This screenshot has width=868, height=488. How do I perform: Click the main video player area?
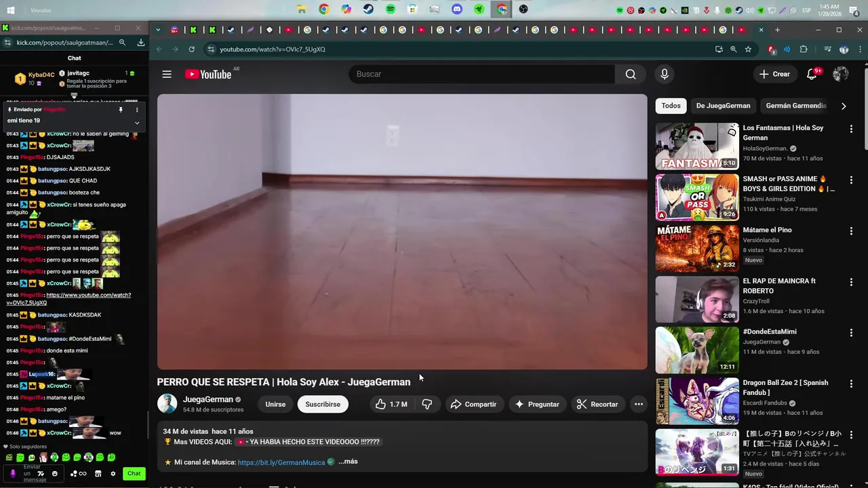402,231
